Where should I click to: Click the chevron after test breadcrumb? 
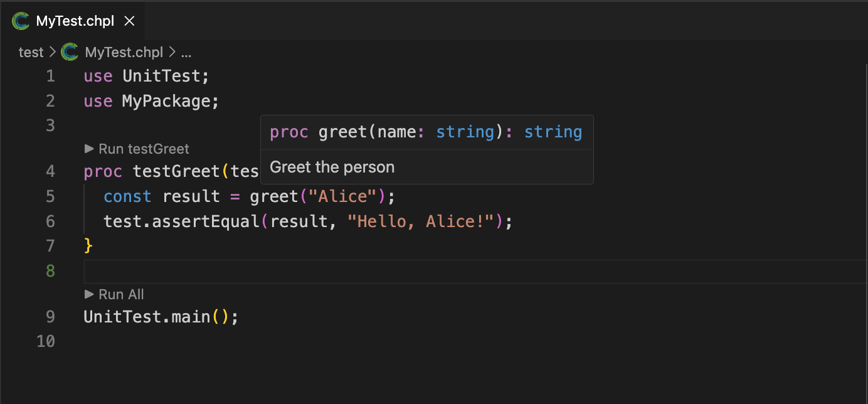52,52
